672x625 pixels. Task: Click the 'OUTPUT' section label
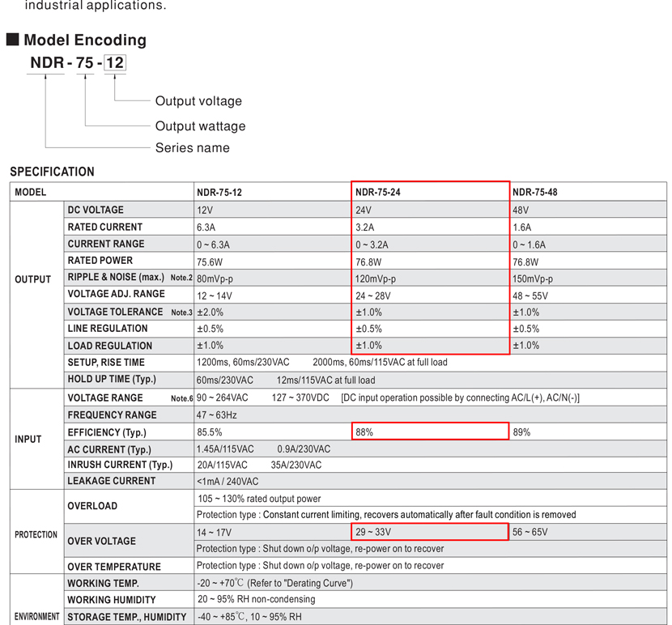33,280
